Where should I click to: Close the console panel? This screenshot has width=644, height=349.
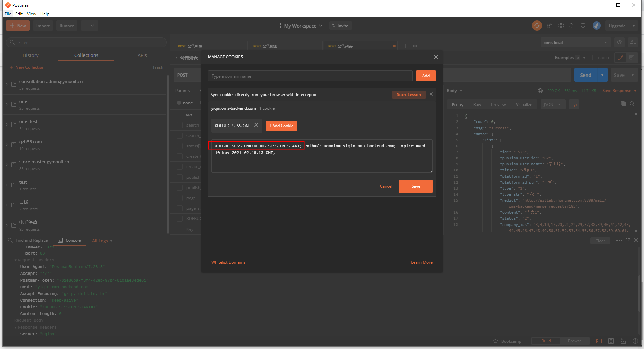point(636,241)
